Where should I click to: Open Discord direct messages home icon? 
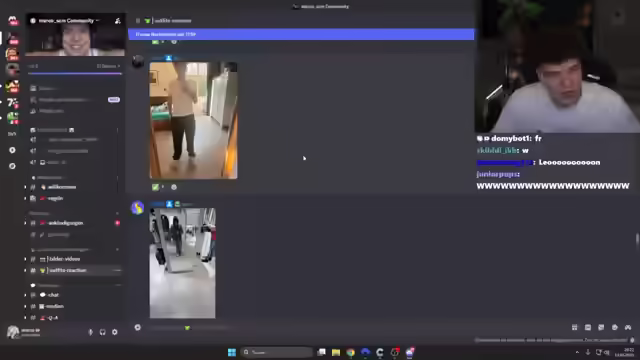point(13,20)
